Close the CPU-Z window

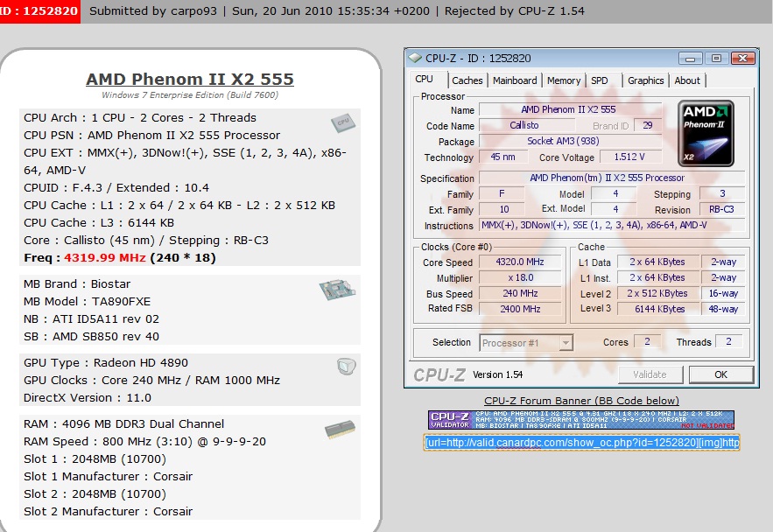(x=743, y=59)
